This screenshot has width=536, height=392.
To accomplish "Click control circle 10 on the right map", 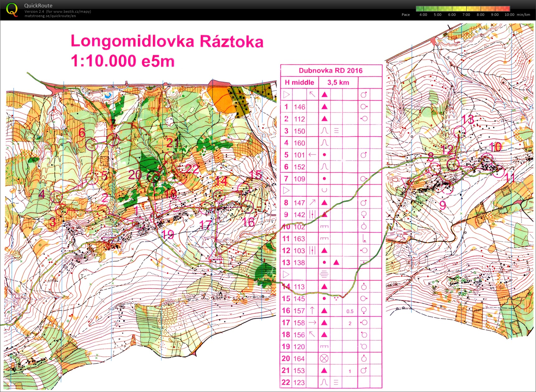I will tap(487, 159).
